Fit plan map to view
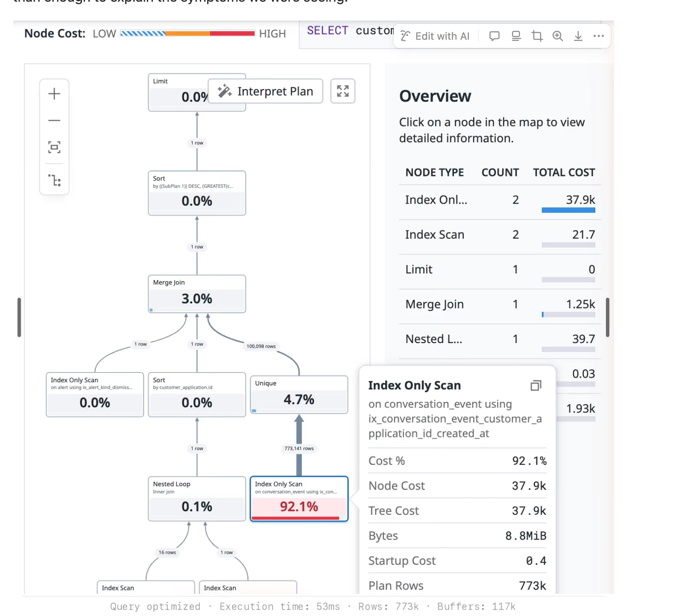The height and width of the screenshot is (616, 673). coord(54,147)
